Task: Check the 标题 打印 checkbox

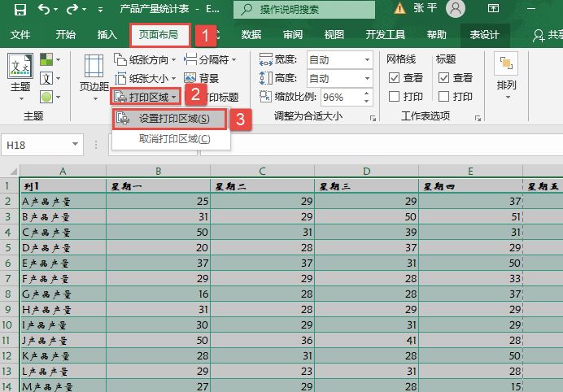Action: [x=443, y=96]
